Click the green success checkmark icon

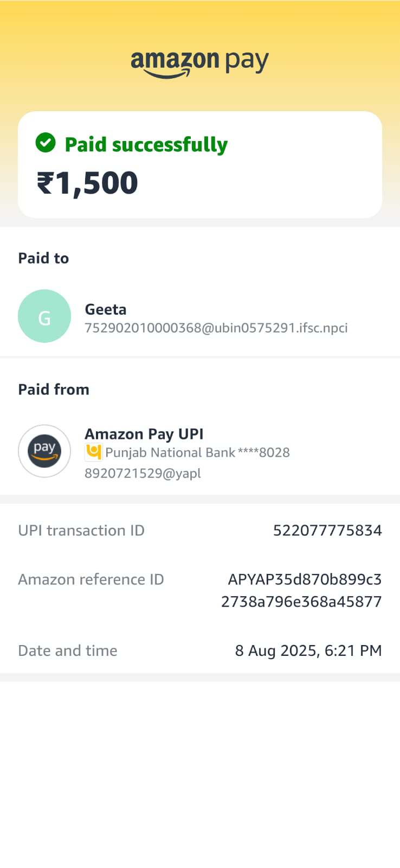46,143
